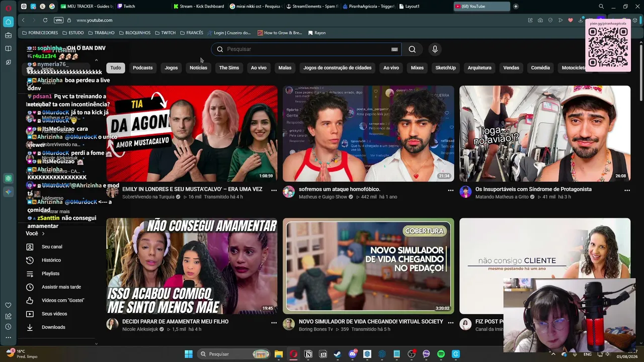
Task: Open the Matheus e Guigo Show channel avatar
Action: point(289,192)
